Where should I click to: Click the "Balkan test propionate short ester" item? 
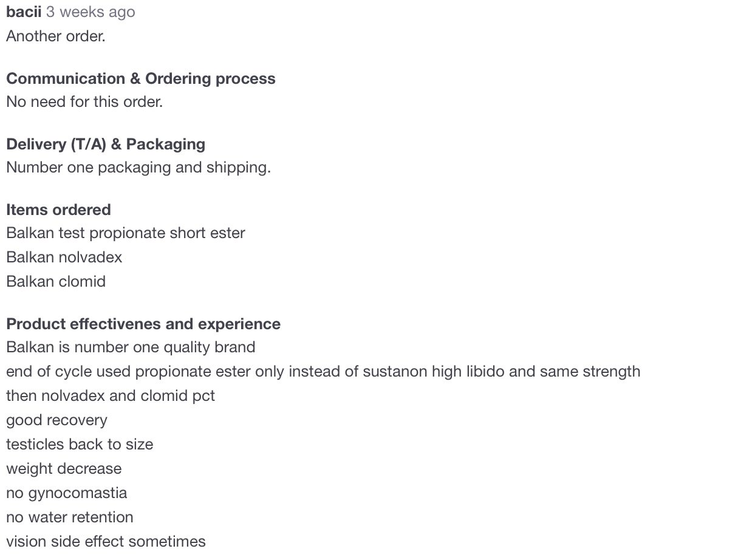[x=126, y=233]
